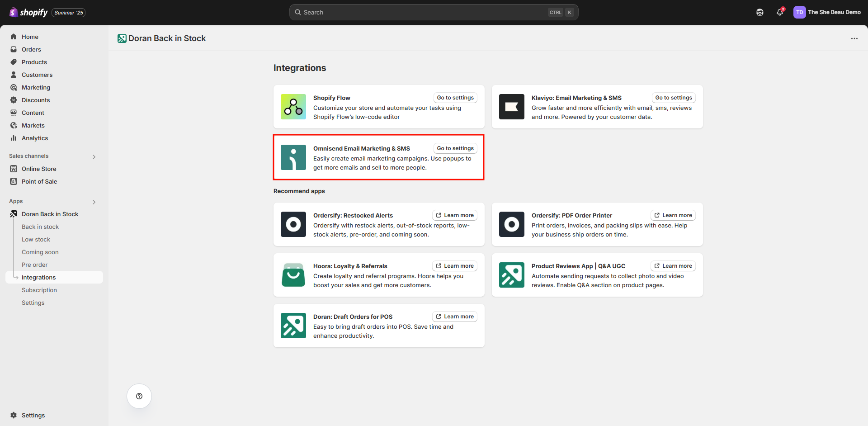This screenshot has height=426, width=868.
Task: Click the Doran icon in the page header
Action: tap(122, 38)
